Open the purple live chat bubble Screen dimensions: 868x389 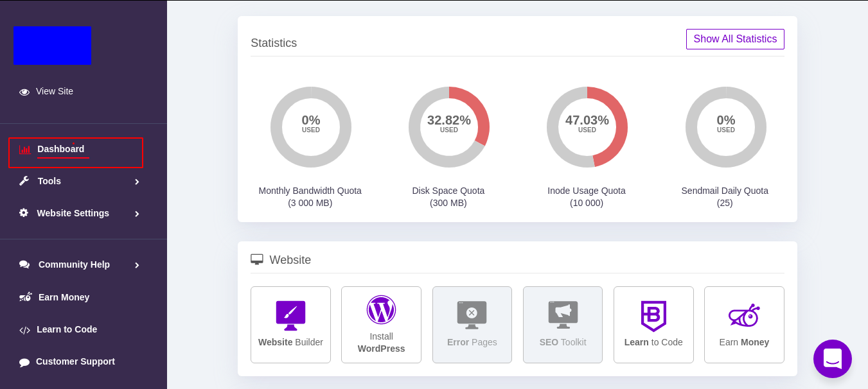click(832, 358)
